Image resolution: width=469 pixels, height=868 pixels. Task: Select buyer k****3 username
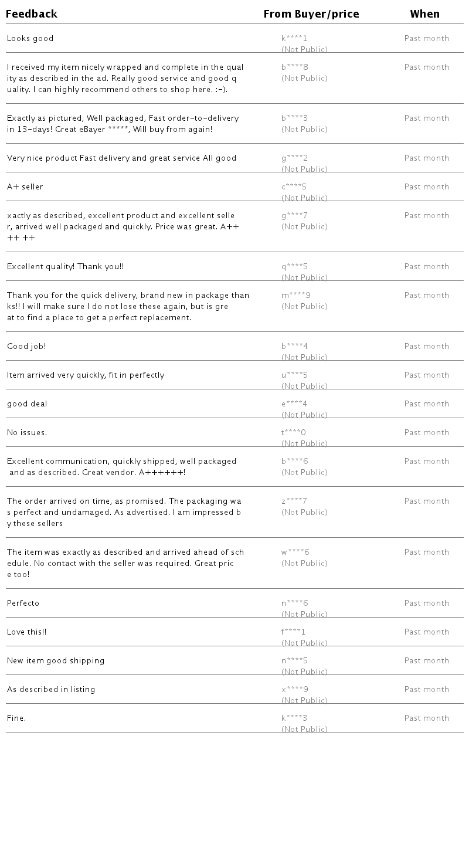(294, 718)
